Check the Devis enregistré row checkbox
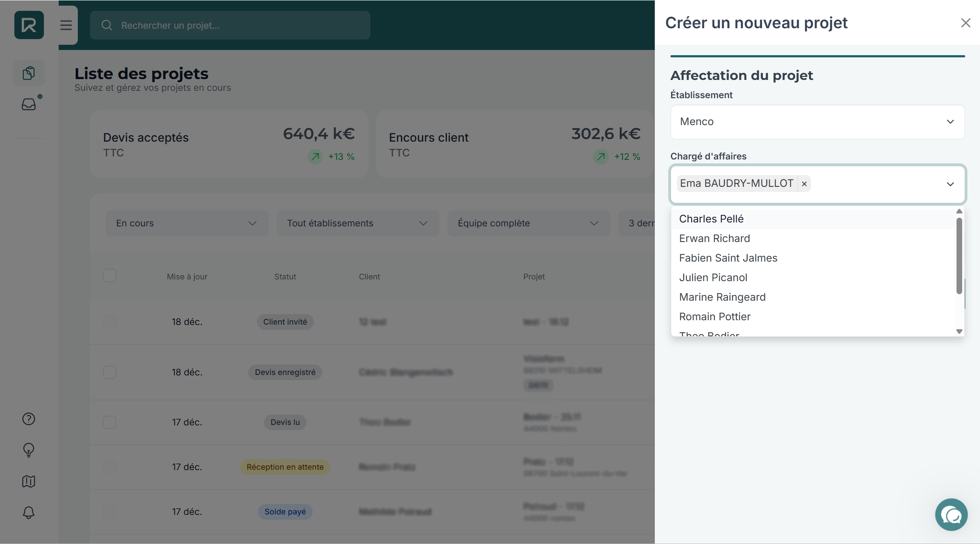Image resolution: width=980 pixels, height=544 pixels. point(110,372)
